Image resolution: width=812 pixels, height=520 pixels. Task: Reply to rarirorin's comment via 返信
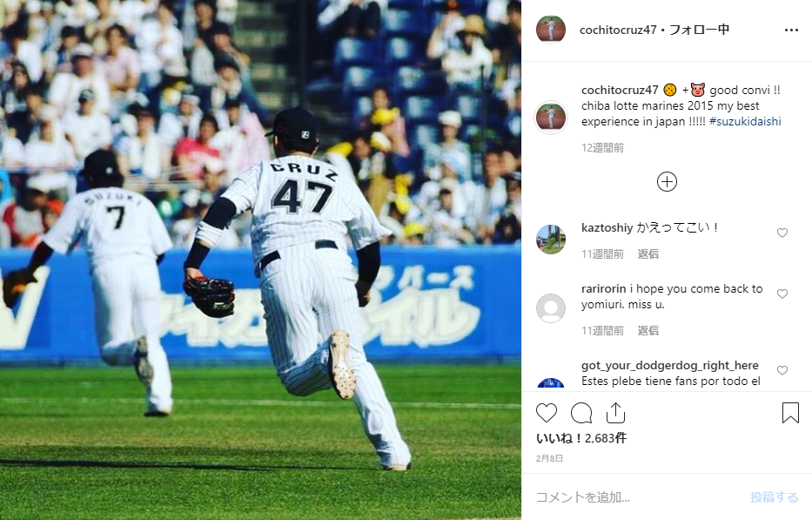pyautogui.click(x=648, y=330)
